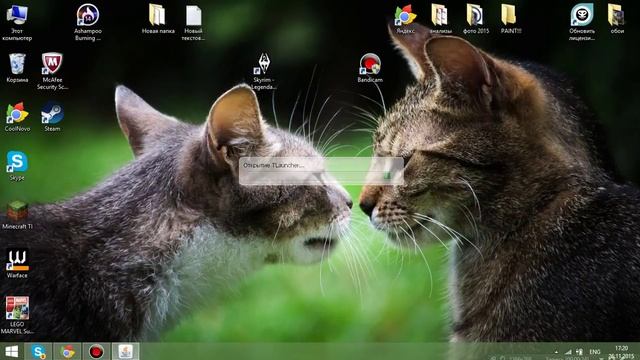Select the Яндекс browser shortcut
This screenshot has width=640, height=360.
(405, 19)
